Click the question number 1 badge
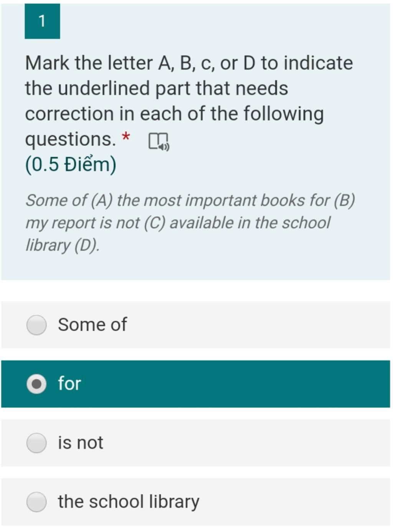The width and height of the screenshot is (393, 532). pyautogui.click(x=42, y=21)
